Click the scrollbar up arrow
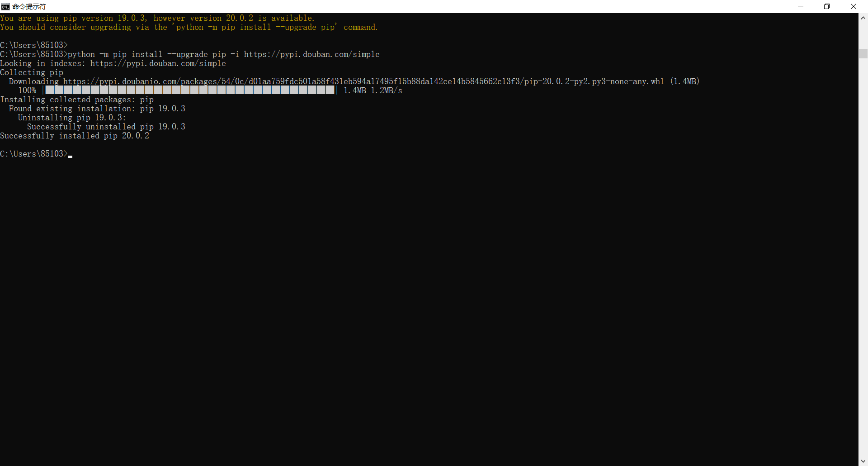 click(x=863, y=18)
